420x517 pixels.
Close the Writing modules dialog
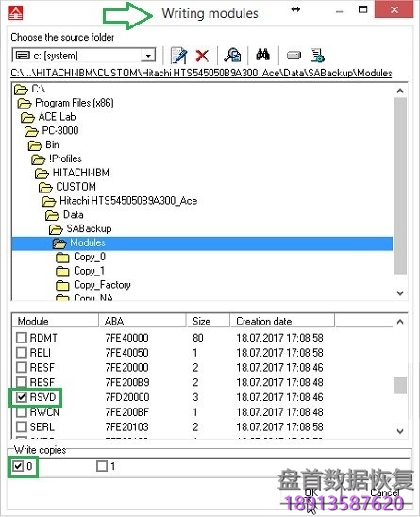tap(394, 9)
